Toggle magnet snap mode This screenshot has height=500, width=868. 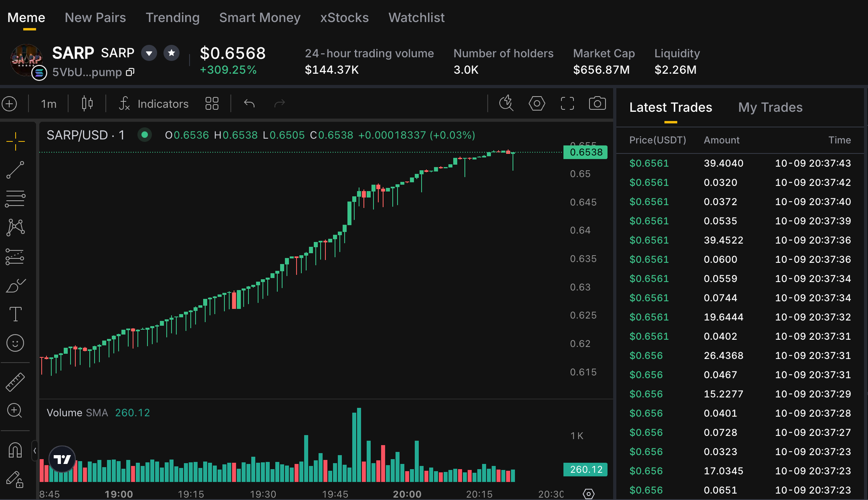click(15, 450)
